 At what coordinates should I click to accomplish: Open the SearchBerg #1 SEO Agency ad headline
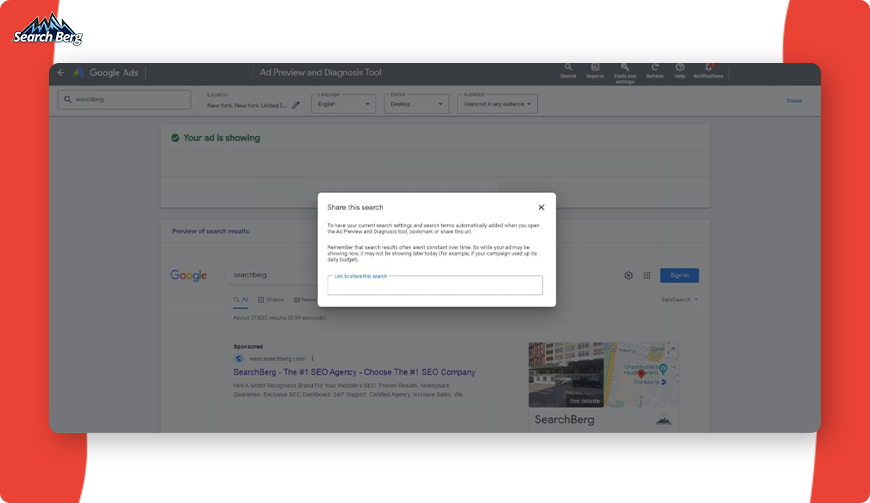[354, 372]
